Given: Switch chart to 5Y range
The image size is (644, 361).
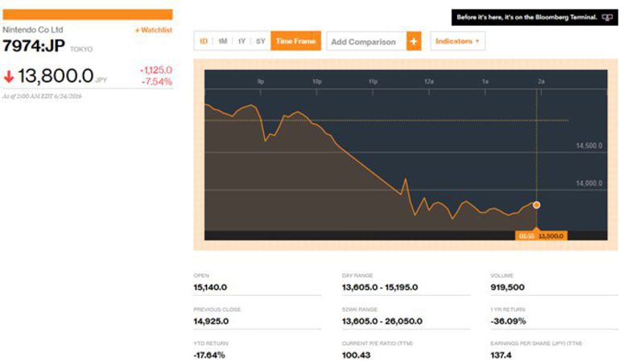Looking at the screenshot, I should tap(260, 41).
